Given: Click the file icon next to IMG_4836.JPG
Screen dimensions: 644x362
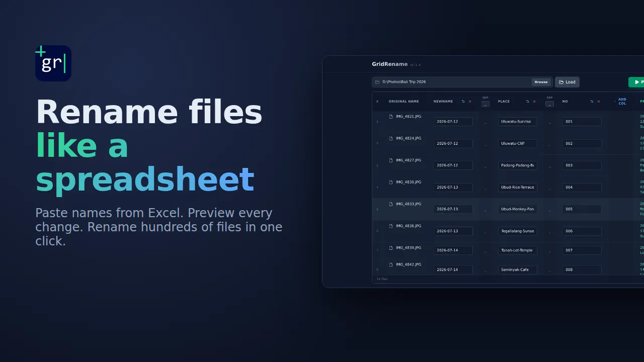Looking at the screenshot, I should [x=391, y=226].
